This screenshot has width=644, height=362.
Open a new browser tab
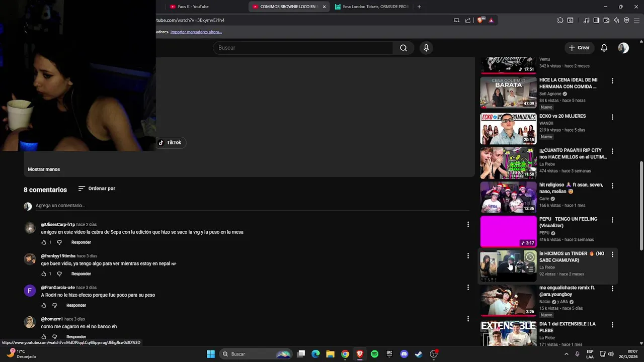(x=419, y=7)
